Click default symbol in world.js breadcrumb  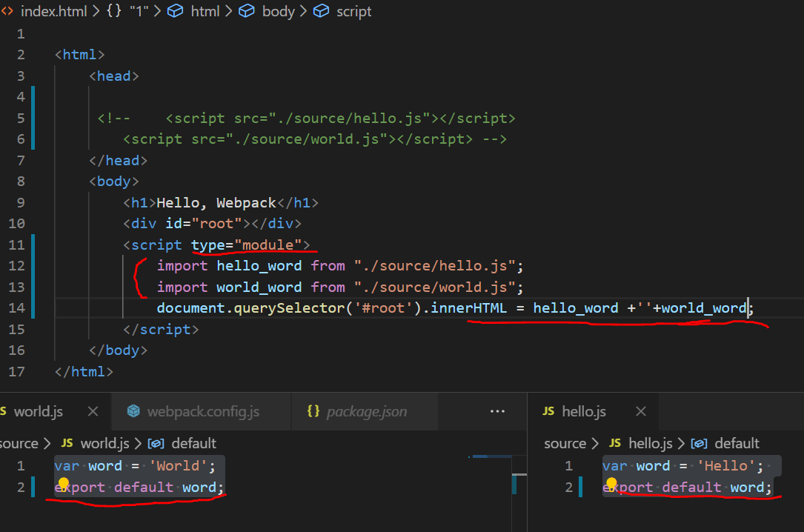tap(194, 443)
